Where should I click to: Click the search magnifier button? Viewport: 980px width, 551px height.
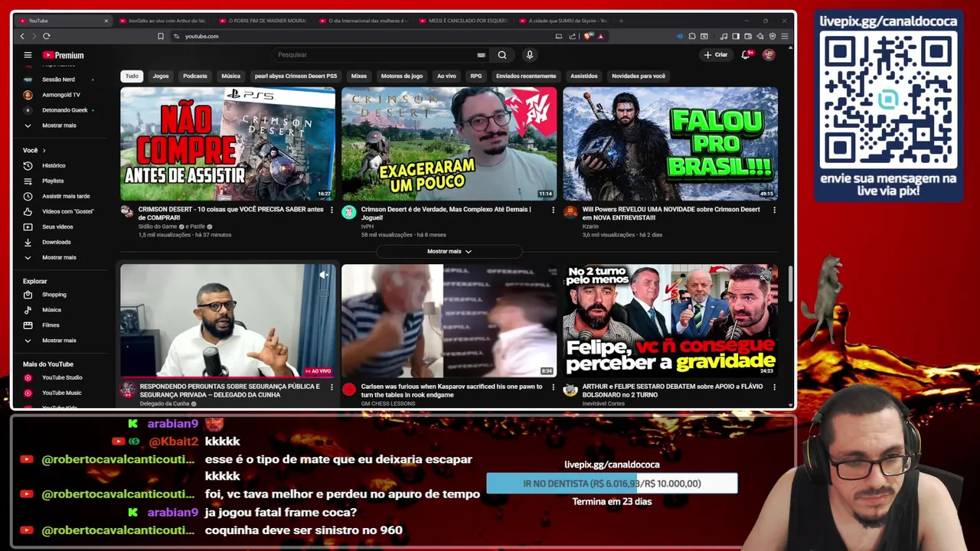click(502, 55)
